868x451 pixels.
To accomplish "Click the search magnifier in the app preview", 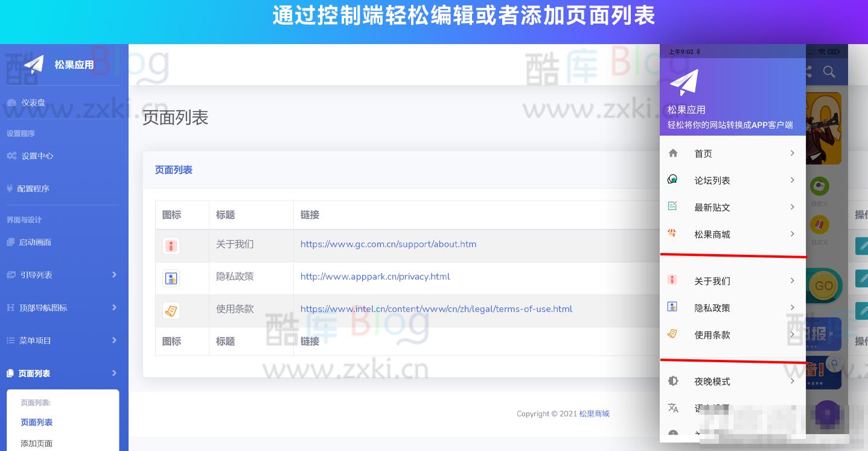I will (829, 71).
